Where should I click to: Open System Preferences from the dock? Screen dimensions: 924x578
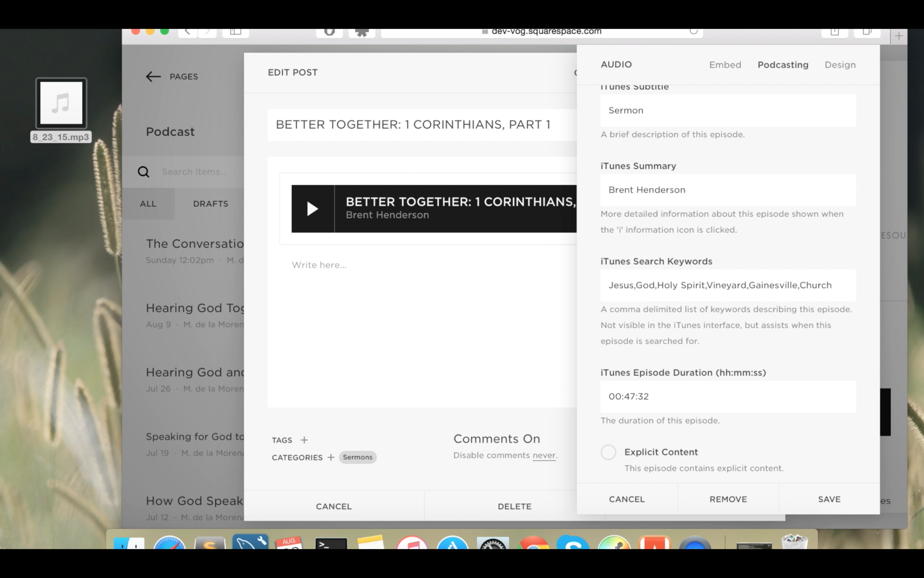(493, 543)
